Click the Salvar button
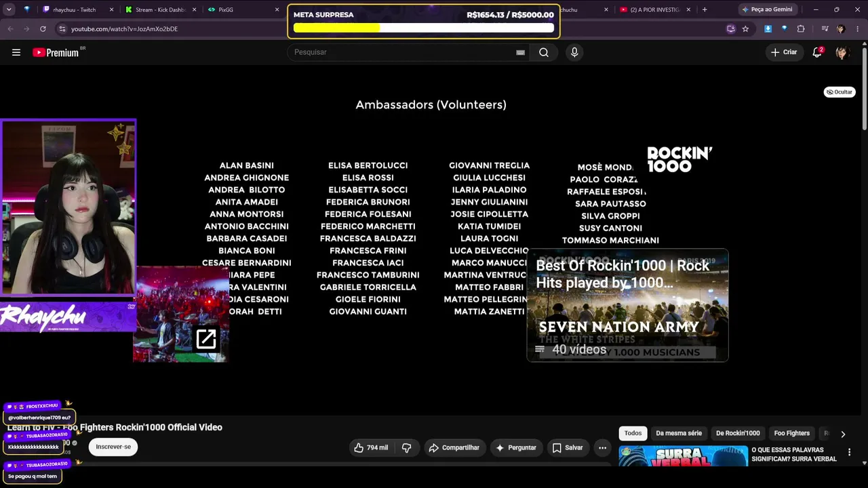868x488 pixels. 568,447
